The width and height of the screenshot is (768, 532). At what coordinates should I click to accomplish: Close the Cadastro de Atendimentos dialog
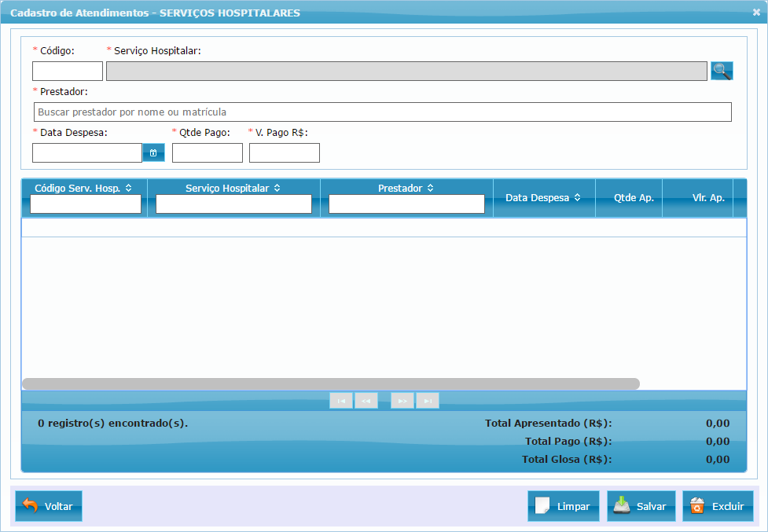point(756,13)
